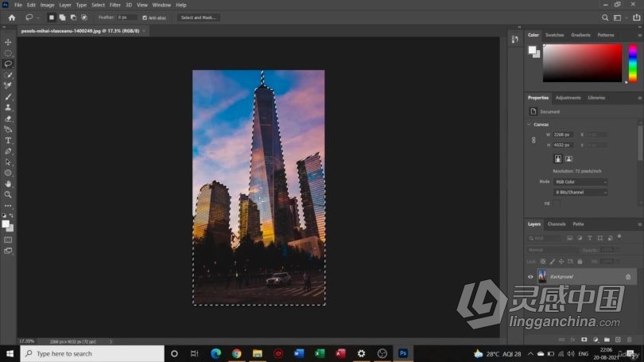This screenshot has width=644, height=362.
Task: Select the Lasso tool in the toolbar
Action: (8, 64)
